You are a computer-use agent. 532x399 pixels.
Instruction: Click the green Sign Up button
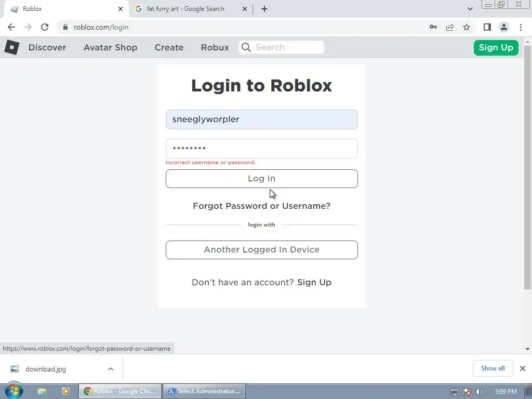coord(496,47)
